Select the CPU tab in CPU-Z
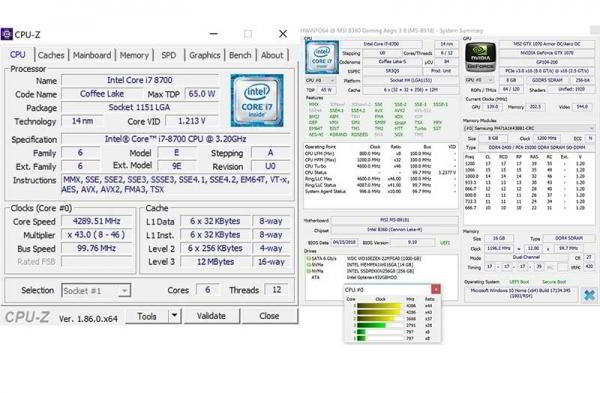Viewport: 600px width, 393px height. (18, 54)
